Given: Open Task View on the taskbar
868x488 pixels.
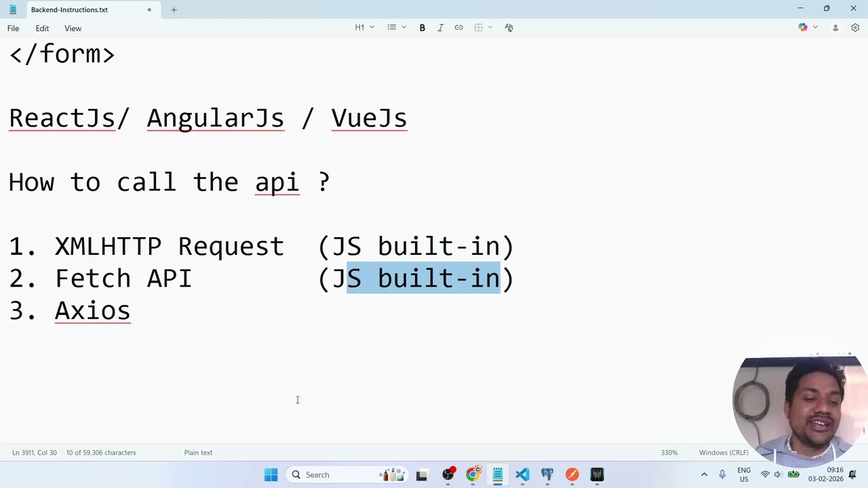Looking at the screenshot, I should click(421, 474).
